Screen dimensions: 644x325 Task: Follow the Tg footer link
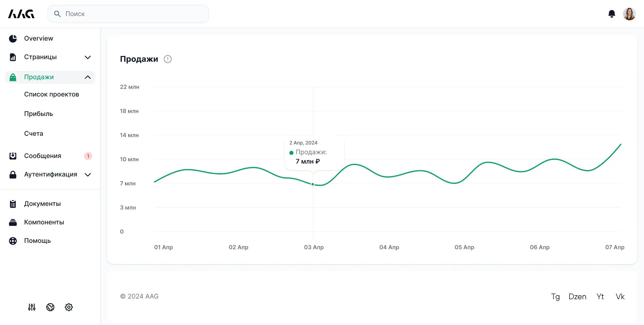click(555, 297)
